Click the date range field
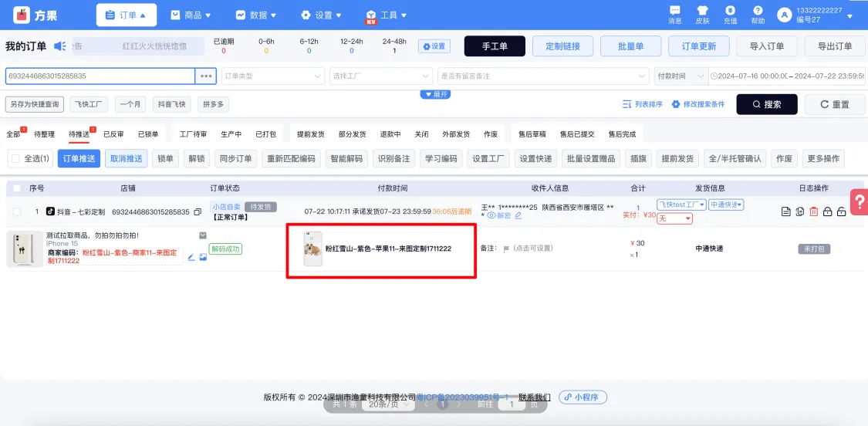868x426 pixels. pyautogui.click(x=787, y=76)
